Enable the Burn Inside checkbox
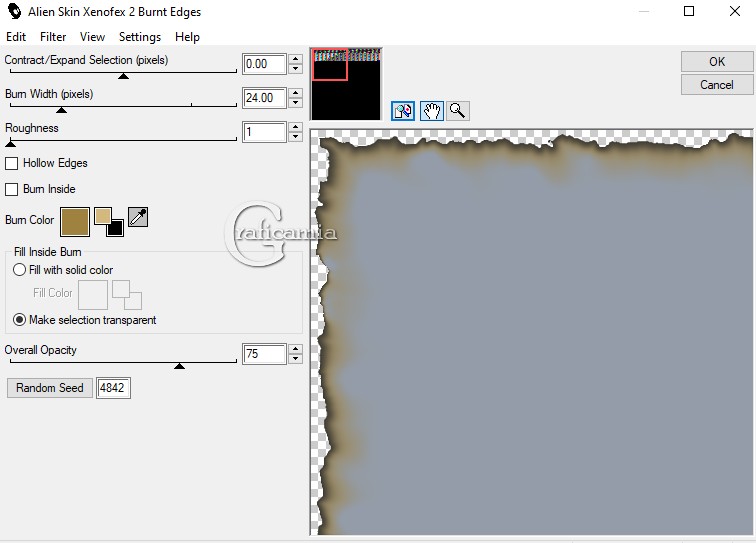The image size is (756, 543). (12, 189)
